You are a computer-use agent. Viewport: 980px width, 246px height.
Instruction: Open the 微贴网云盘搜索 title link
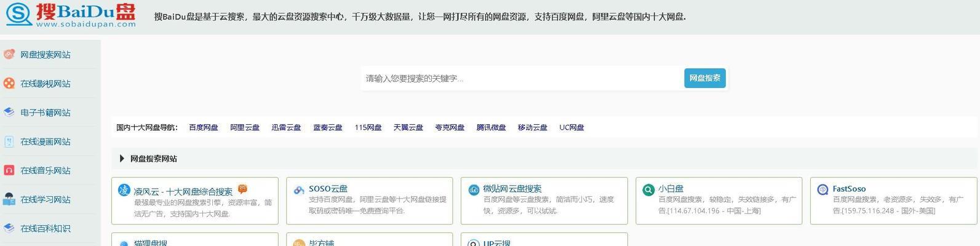[512, 188]
